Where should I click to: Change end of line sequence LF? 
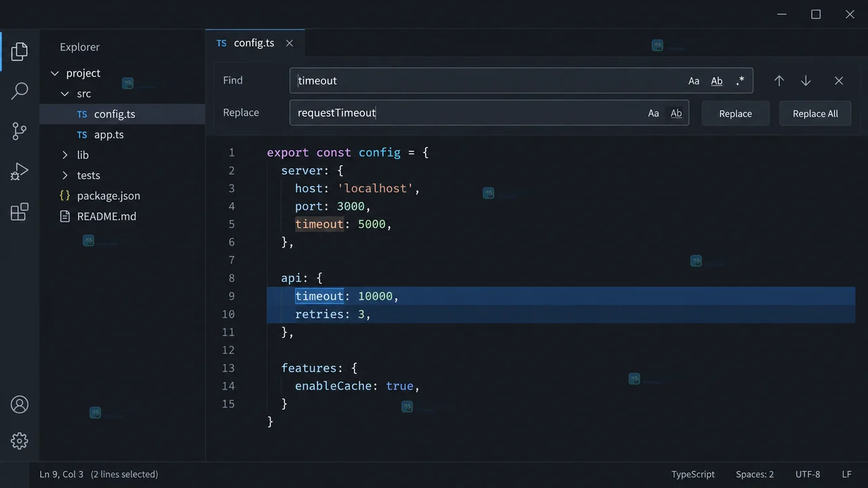click(847, 474)
